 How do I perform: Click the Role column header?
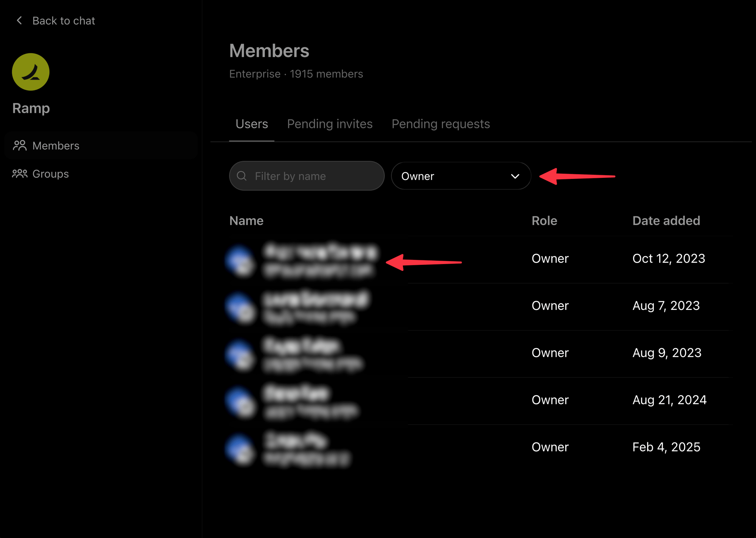pos(544,221)
